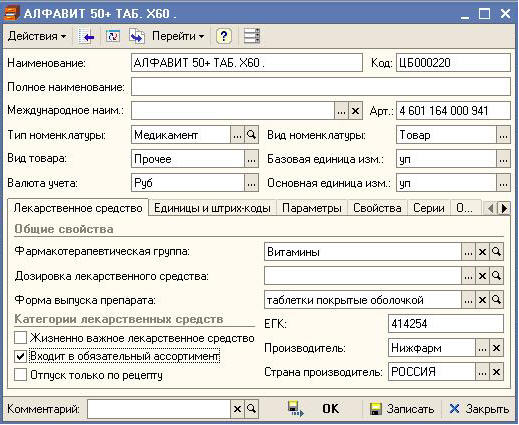Open the Тип номенклатуры selection ellipsis
The image size is (519, 425).
pos(237,135)
